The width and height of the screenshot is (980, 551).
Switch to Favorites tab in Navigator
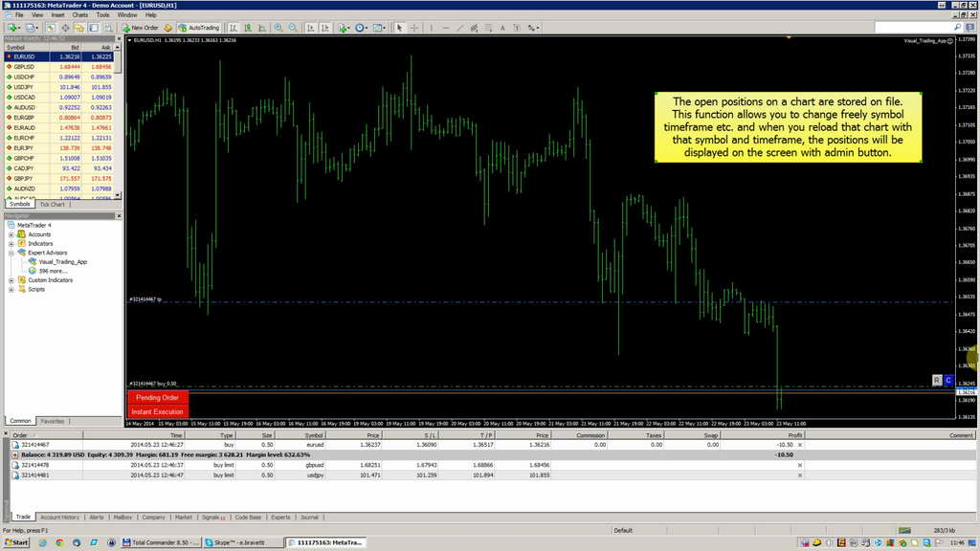click(53, 421)
